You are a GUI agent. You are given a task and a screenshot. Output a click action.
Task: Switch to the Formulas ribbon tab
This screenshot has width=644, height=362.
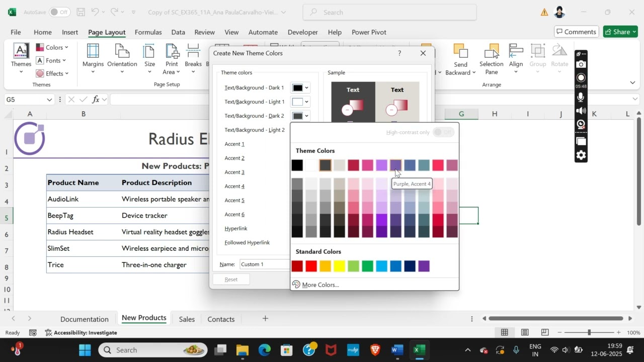tap(148, 32)
